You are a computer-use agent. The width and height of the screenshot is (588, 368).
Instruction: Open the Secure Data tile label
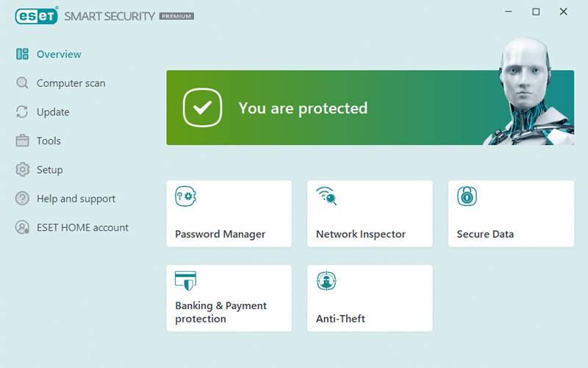click(485, 234)
